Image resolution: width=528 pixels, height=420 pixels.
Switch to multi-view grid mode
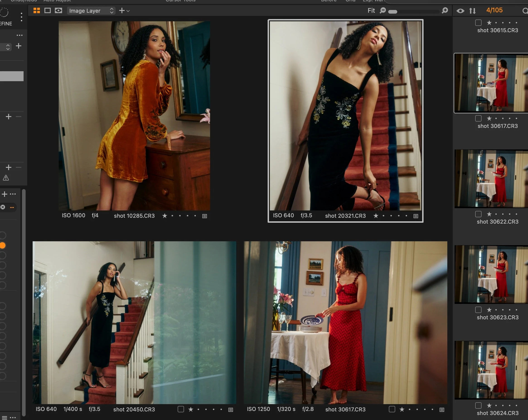37,10
